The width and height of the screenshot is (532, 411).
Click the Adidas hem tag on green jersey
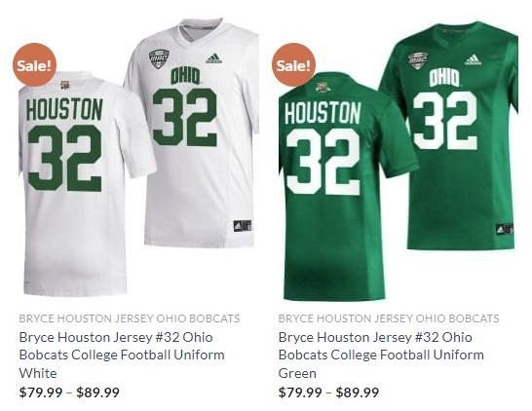click(x=504, y=229)
